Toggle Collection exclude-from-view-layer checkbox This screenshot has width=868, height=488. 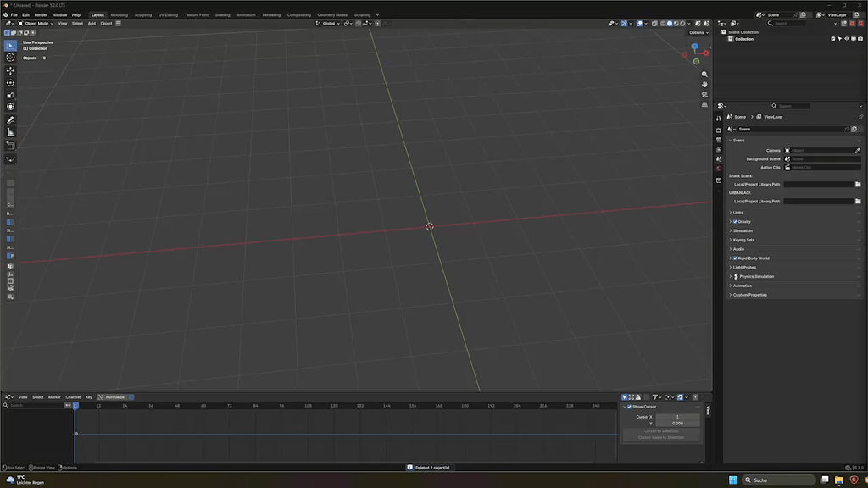click(x=833, y=39)
